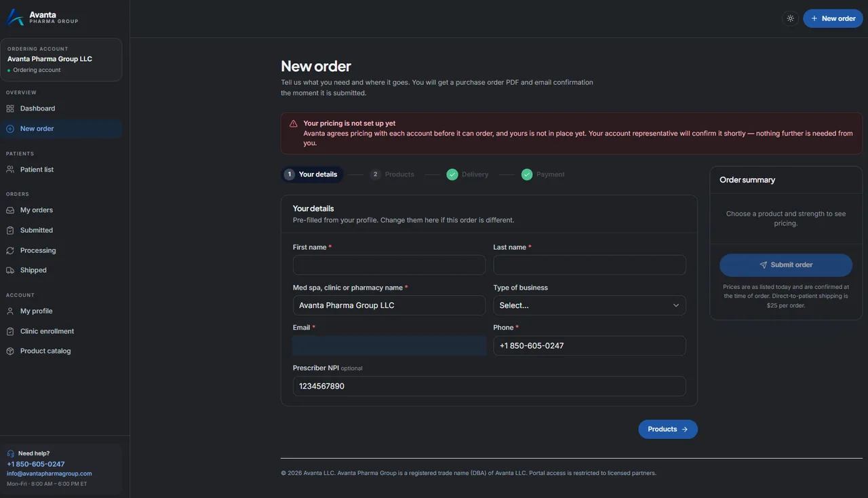Viewport: 868px width, 498px height.
Task: Click the Processing refresh icon
Action: pos(10,250)
